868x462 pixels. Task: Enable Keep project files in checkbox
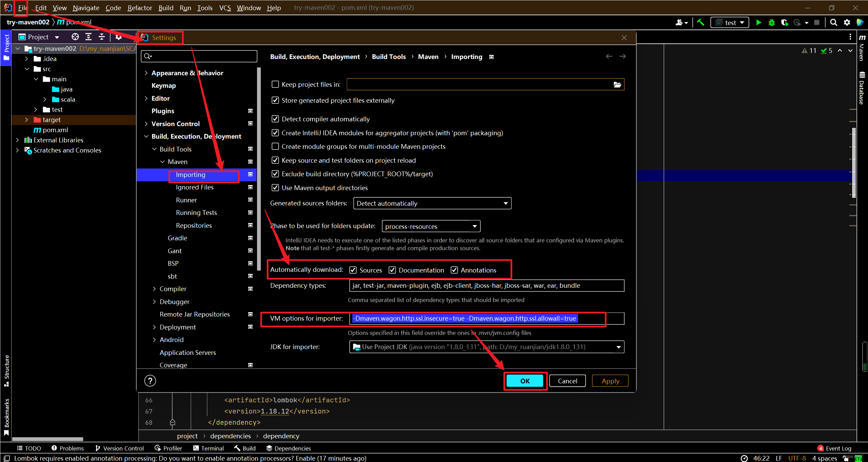[x=275, y=84]
